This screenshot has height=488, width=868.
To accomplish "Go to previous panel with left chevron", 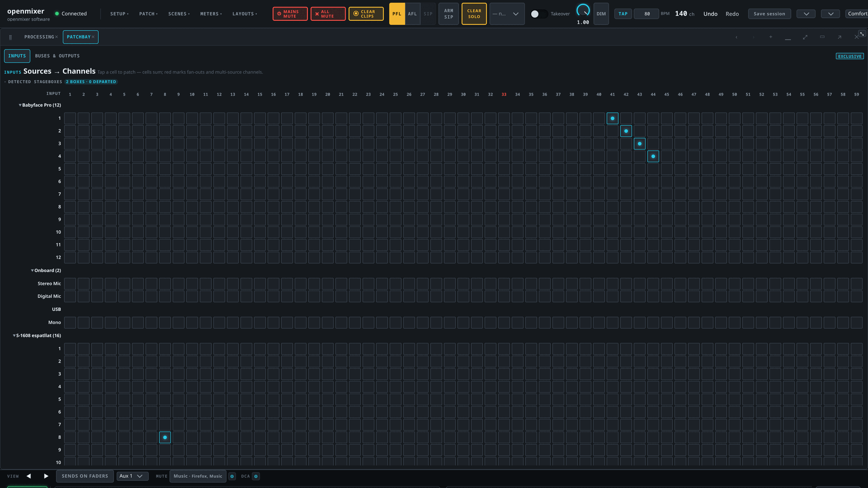I will click(737, 37).
